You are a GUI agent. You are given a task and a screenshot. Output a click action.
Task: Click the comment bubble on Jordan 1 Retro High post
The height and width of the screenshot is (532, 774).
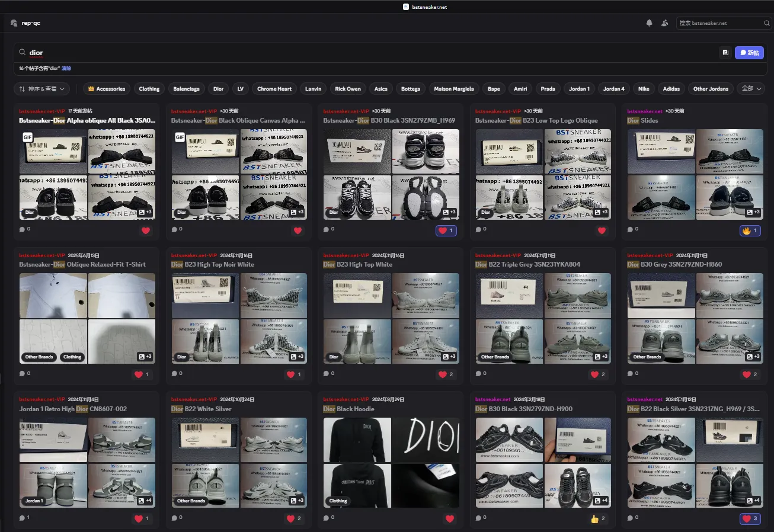pyautogui.click(x=23, y=518)
